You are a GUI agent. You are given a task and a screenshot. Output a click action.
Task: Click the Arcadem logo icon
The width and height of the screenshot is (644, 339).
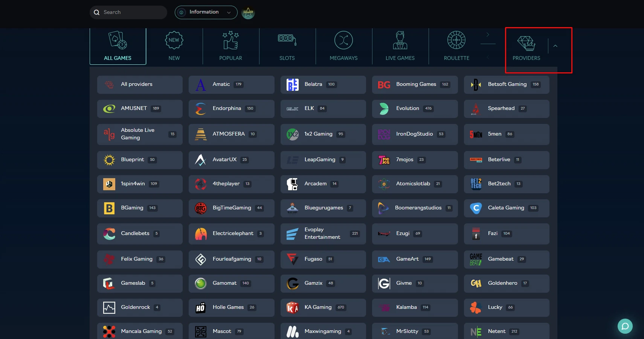(292, 184)
